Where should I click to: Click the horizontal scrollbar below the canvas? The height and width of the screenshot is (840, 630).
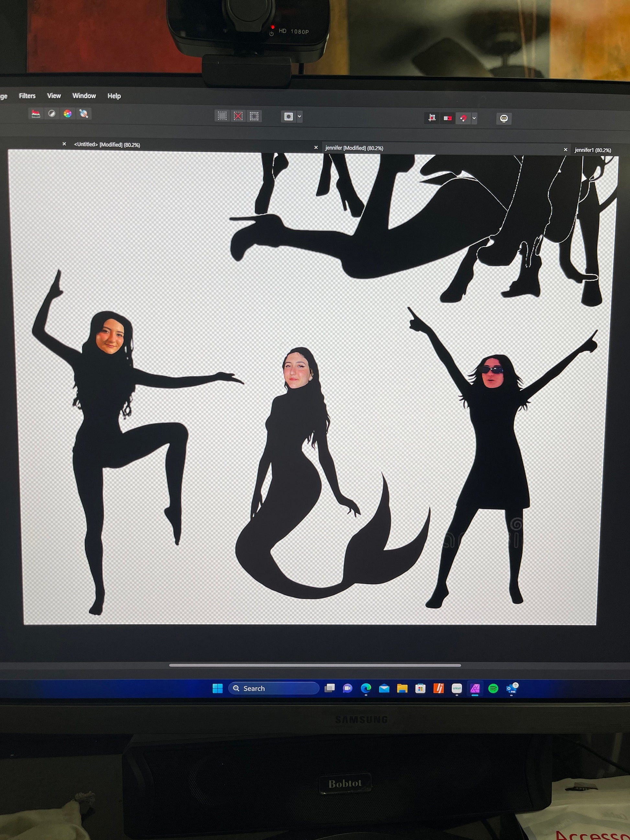click(x=315, y=665)
